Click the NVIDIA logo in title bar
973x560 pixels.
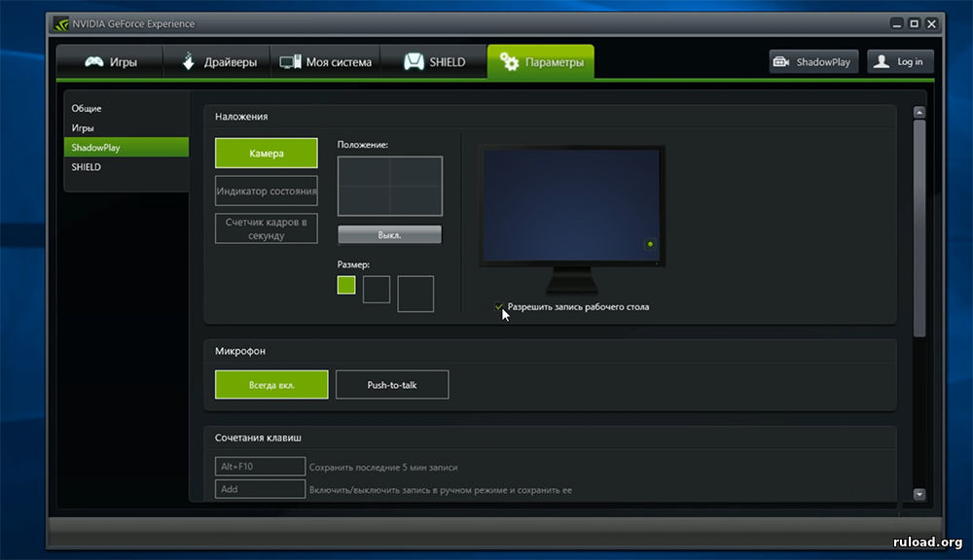[x=61, y=23]
